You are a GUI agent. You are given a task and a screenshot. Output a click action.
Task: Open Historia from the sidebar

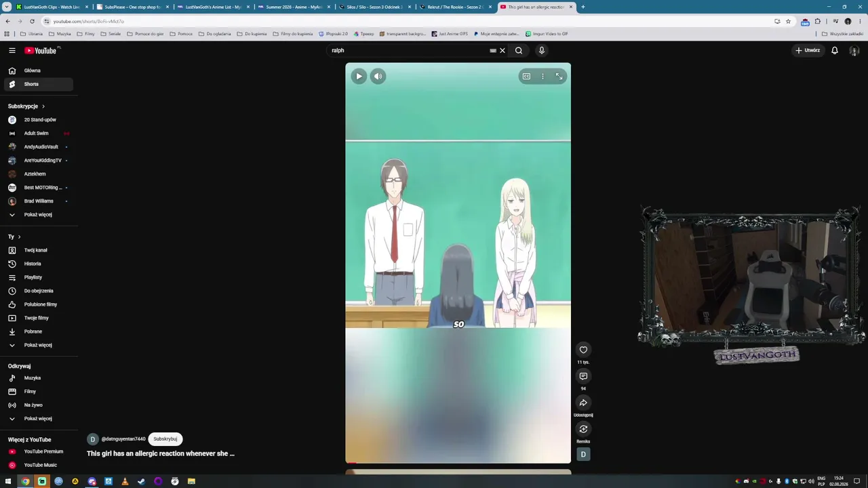pyautogui.click(x=39, y=264)
